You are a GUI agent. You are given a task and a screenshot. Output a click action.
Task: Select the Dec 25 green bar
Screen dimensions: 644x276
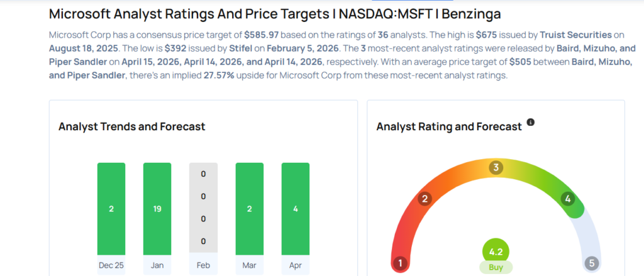pos(111,208)
